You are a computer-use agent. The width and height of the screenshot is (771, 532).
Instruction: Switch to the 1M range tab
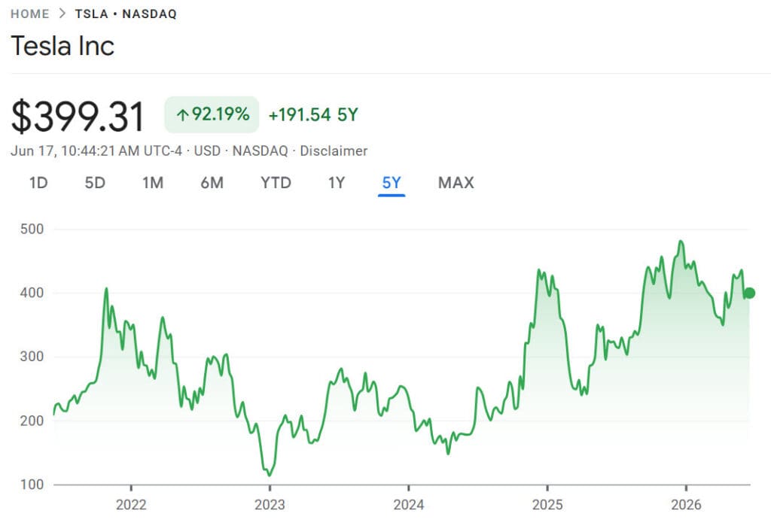click(153, 183)
